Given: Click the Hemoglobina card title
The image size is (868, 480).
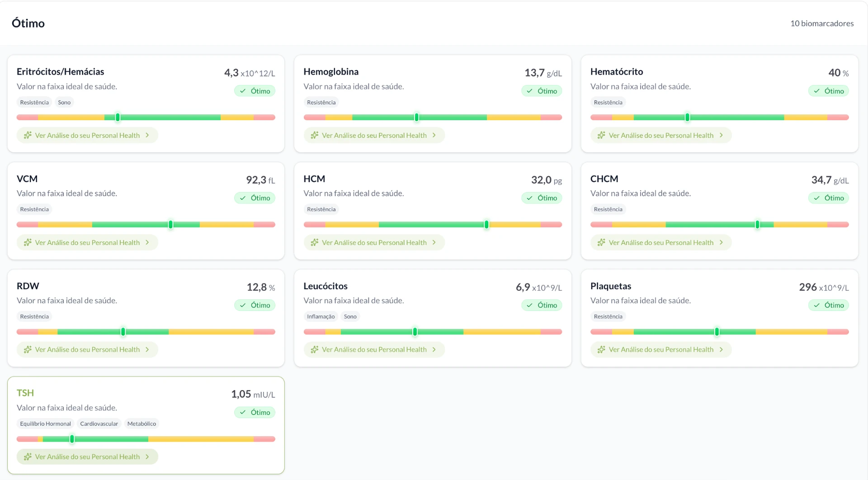Looking at the screenshot, I should (331, 71).
